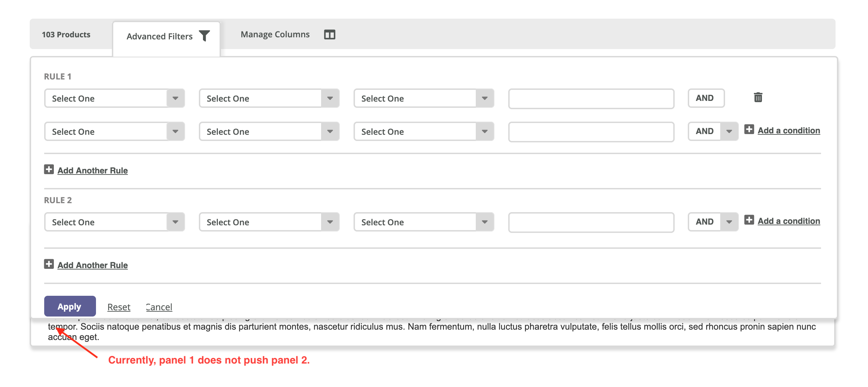Click plus icon of second Add Another Rule
Screen dimensions: 868x387
click(x=49, y=264)
